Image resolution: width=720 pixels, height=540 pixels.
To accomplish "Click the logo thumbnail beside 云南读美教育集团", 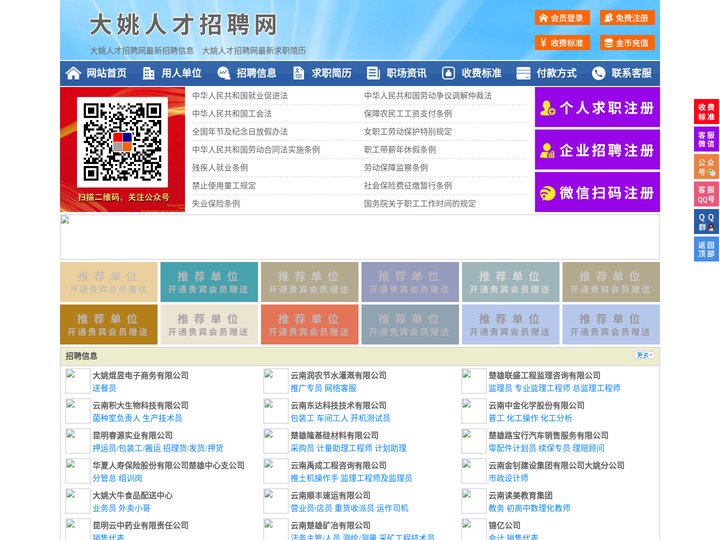I will 473,501.
